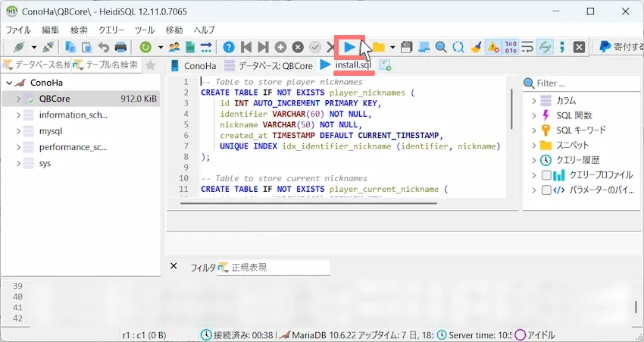Viewport: 644px width, 342px height.
Task: Enable the クエリープロファイル checkbox
Action: click(x=546, y=175)
